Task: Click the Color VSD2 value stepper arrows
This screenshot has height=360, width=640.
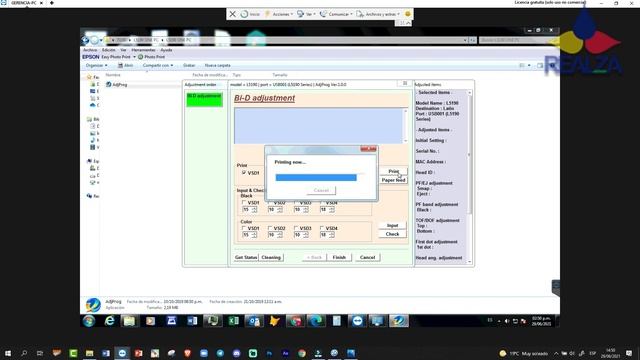Action: [280, 235]
